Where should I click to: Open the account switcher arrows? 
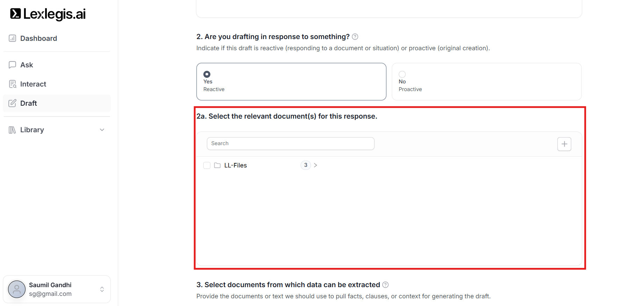[102, 289]
